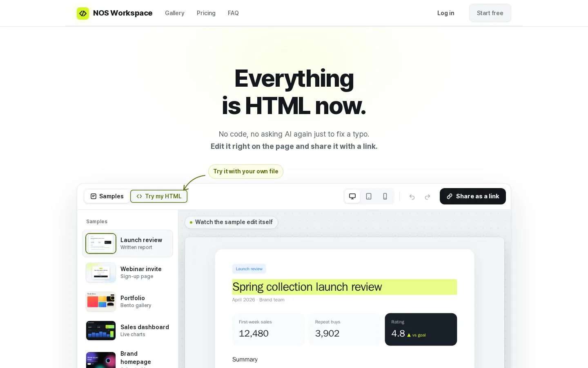Click the NOS Workspace logo icon
Viewport: 588px width, 368px height.
83,13
